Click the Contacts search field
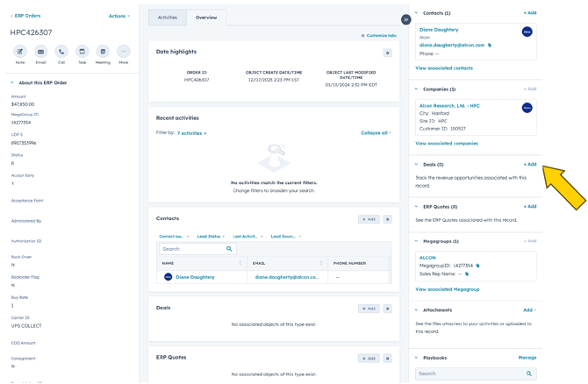 pos(193,249)
